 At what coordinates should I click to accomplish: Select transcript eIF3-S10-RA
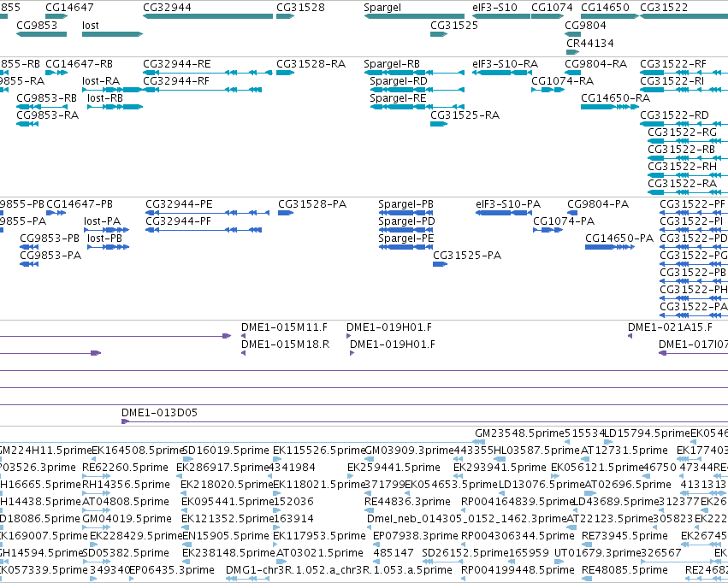[x=505, y=63]
